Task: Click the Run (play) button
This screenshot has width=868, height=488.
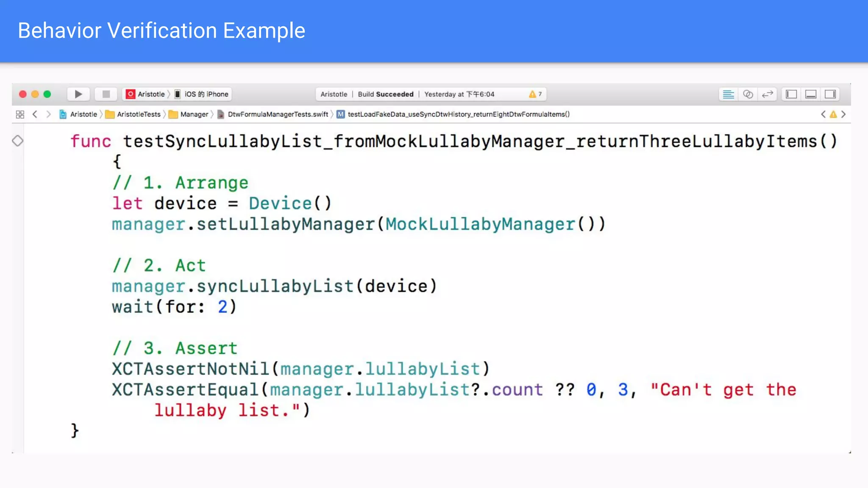Action: [78, 94]
